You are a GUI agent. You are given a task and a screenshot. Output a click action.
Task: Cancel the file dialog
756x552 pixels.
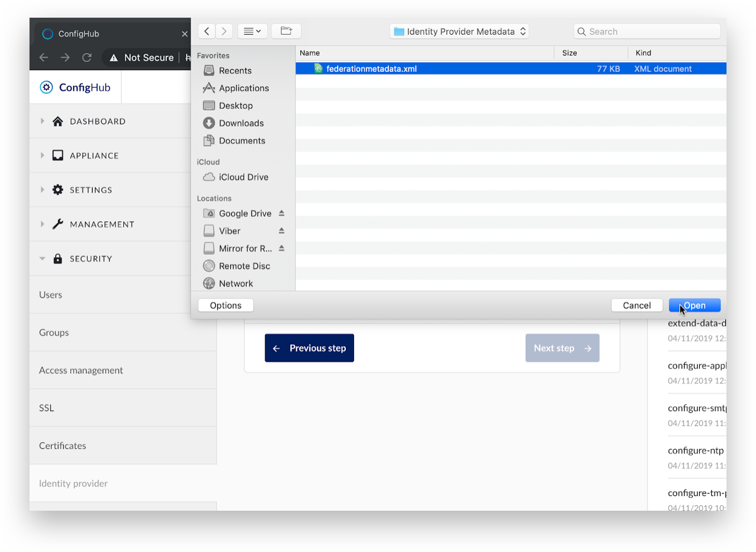tap(637, 305)
